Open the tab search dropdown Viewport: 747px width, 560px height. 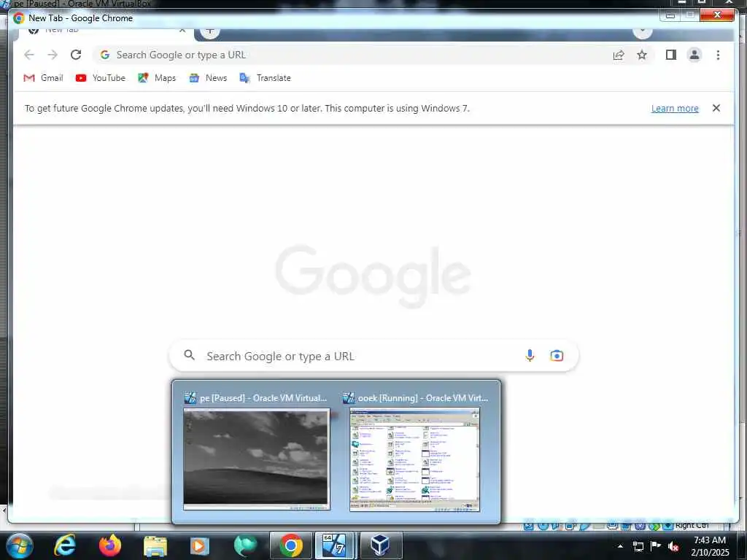pos(642,31)
